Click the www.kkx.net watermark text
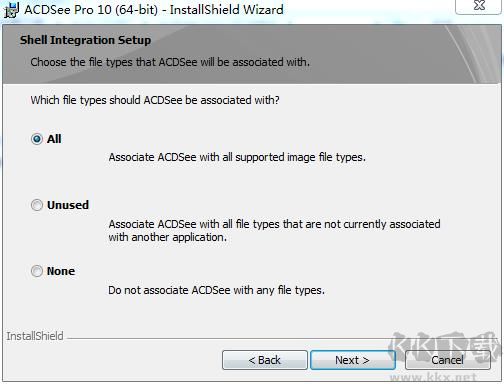The height and width of the screenshot is (384, 504). pyautogui.click(x=433, y=377)
